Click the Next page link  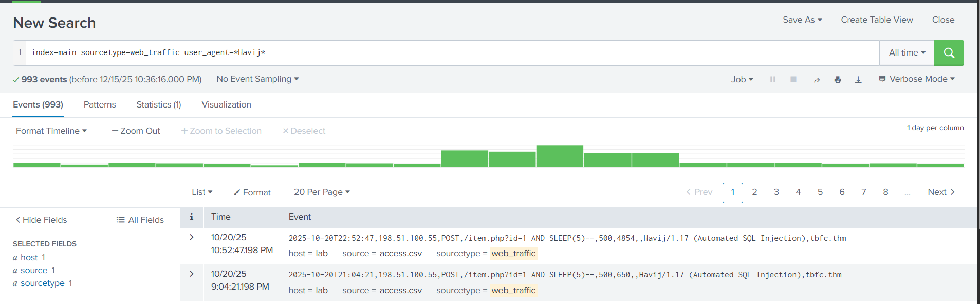tap(941, 192)
